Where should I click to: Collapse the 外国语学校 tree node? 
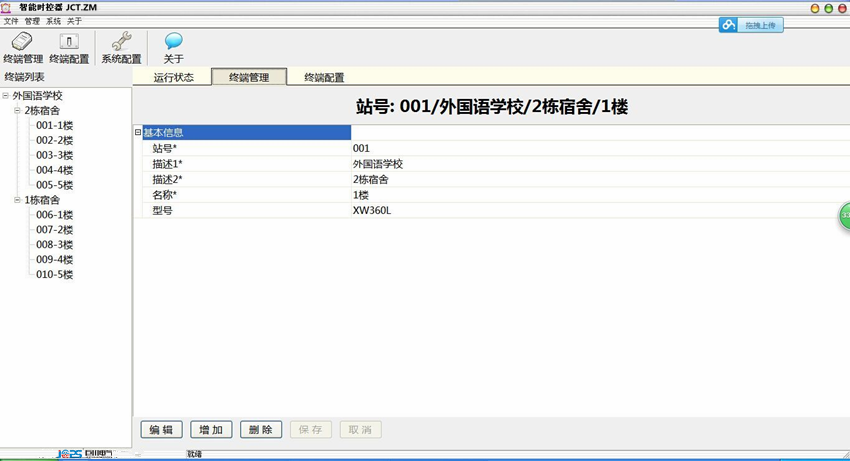point(6,96)
